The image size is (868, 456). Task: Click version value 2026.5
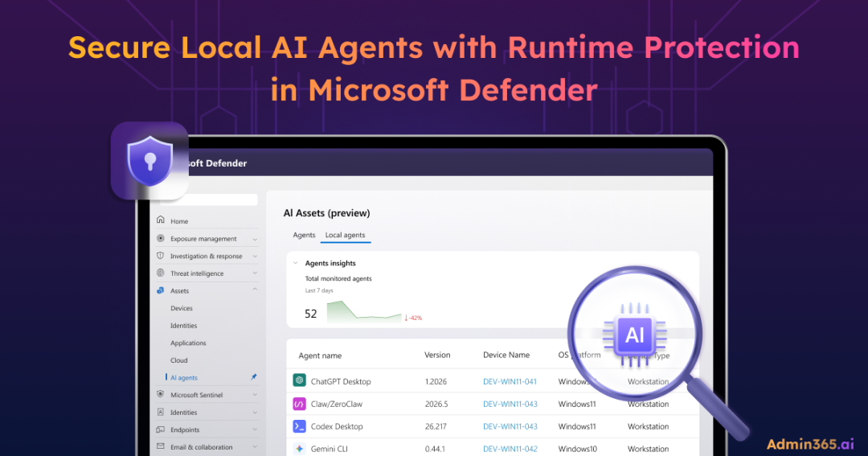pyautogui.click(x=436, y=404)
